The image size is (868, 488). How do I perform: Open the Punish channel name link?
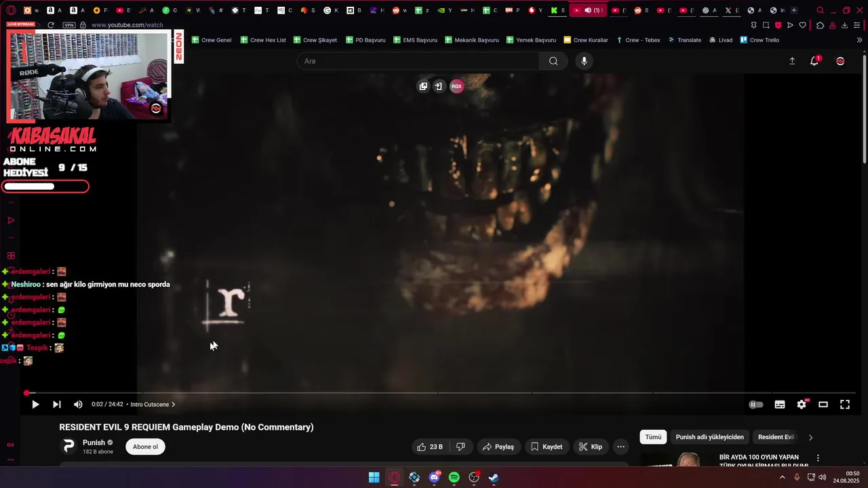[94, 443]
